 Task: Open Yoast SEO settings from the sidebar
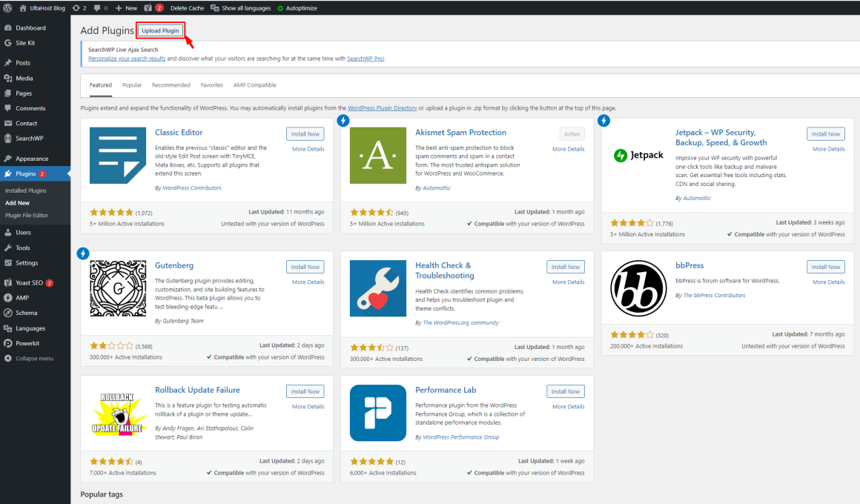tap(30, 282)
